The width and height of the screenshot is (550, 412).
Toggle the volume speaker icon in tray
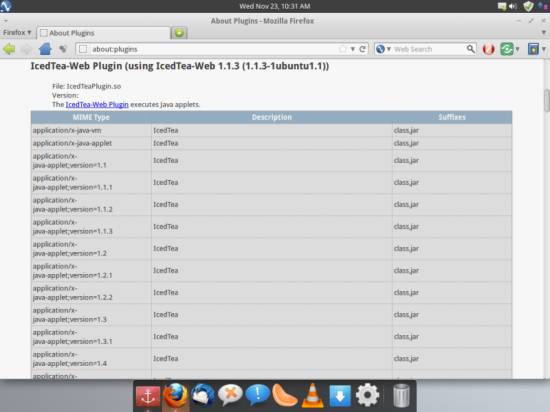pos(513,6)
